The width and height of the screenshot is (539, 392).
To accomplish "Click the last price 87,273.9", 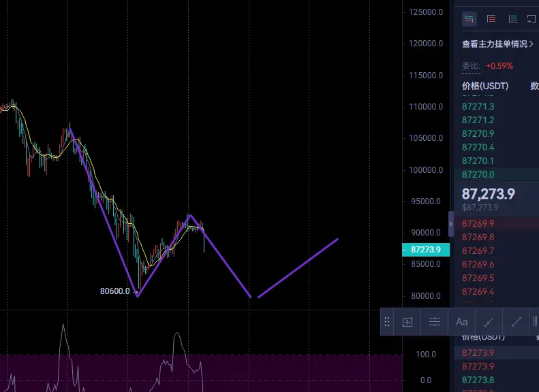I will pyautogui.click(x=488, y=194).
